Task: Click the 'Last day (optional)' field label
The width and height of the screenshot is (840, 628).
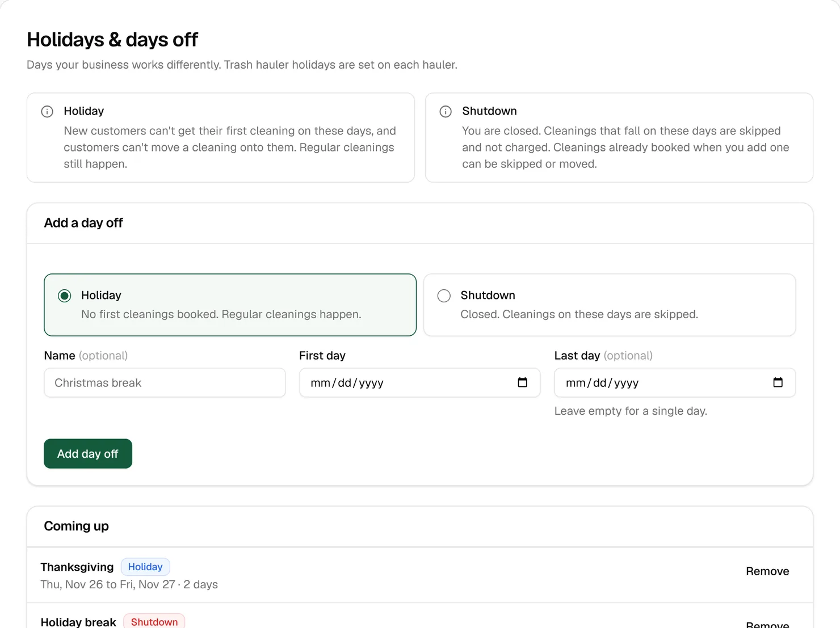Action: coord(603,356)
